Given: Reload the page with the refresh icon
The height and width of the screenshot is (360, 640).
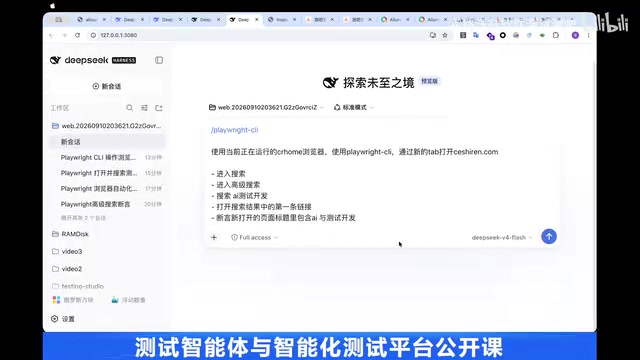Looking at the screenshot, I should pyautogui.click(x=78, y=36).
